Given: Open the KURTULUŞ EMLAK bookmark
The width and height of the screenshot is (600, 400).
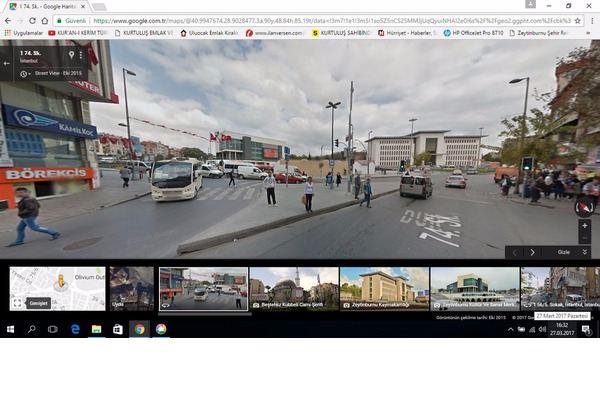Looking at the screenshot, I should click(144, 33).
